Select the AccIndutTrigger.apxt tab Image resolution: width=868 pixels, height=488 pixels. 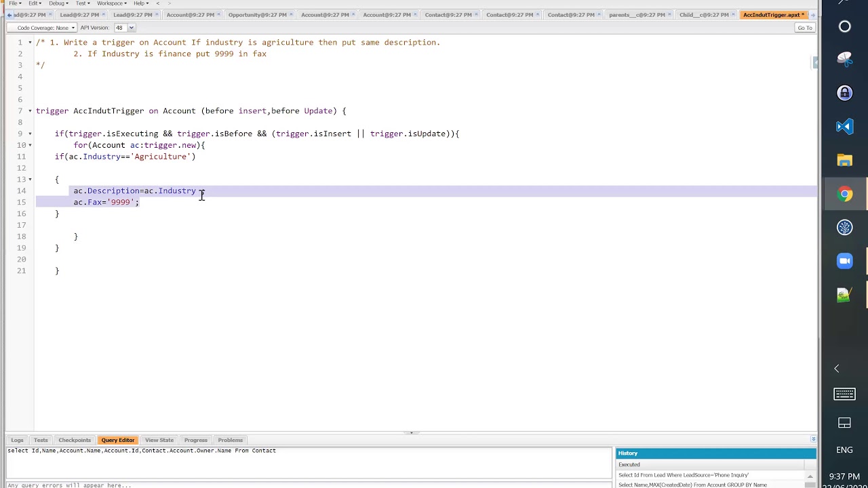point(771,15)
